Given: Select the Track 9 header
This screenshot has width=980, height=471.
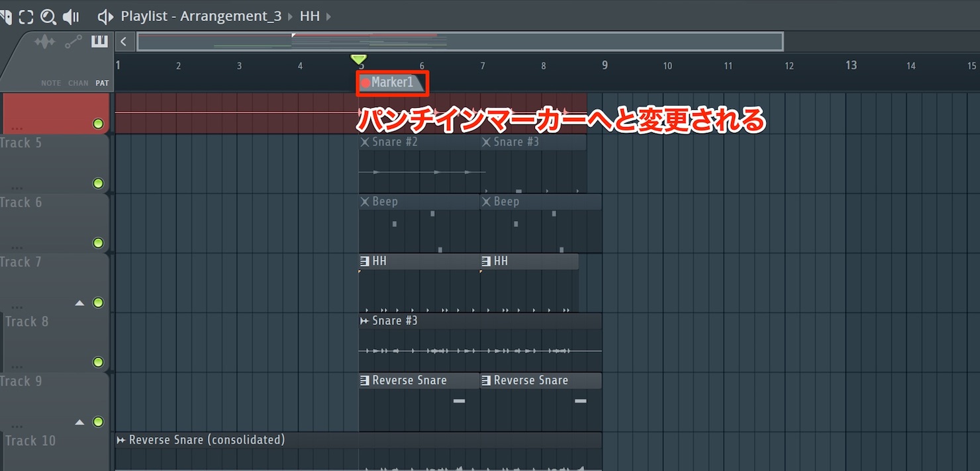Looking at the screenshot, I should point(54,402).
